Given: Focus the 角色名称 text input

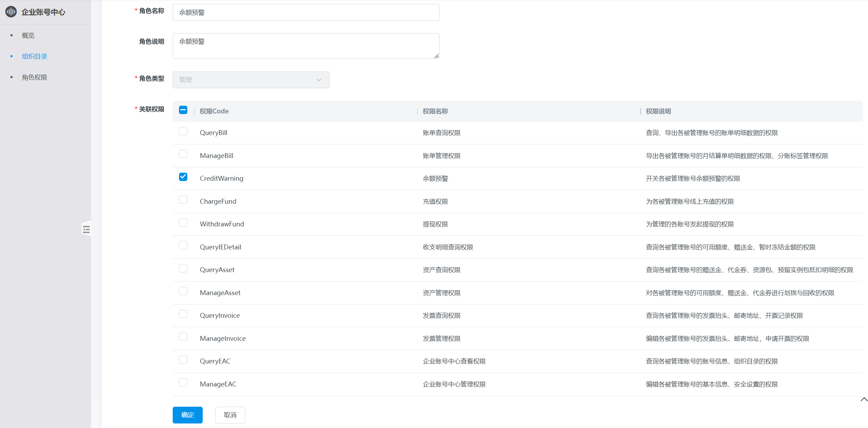Looking at the screenshot, I should pyautogui.click(x=306, y=13).
